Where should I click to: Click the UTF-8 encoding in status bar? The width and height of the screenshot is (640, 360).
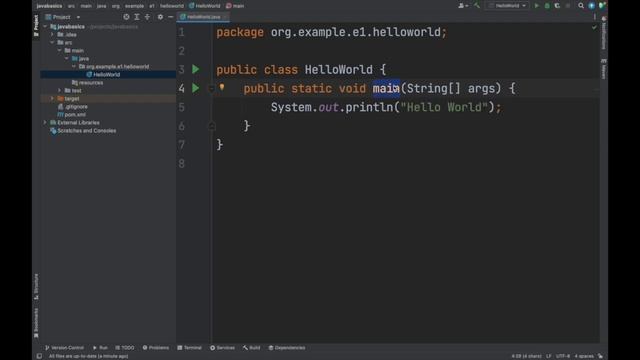[x=562, y=356]
